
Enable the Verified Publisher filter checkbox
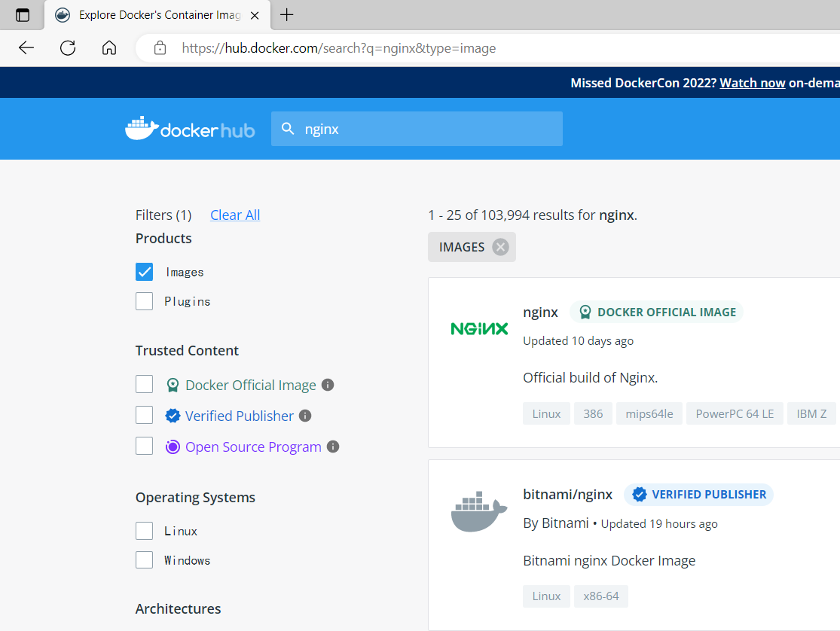pyautogui.click(x=144, y=415)
